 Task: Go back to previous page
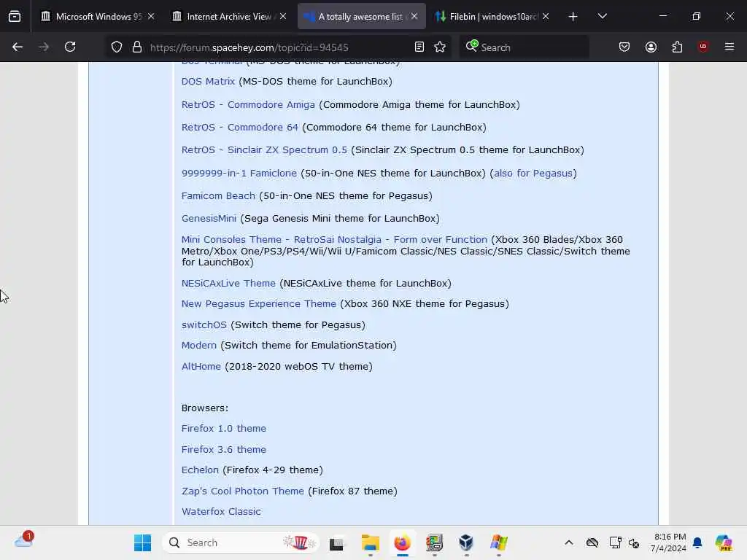pos(18,47)
